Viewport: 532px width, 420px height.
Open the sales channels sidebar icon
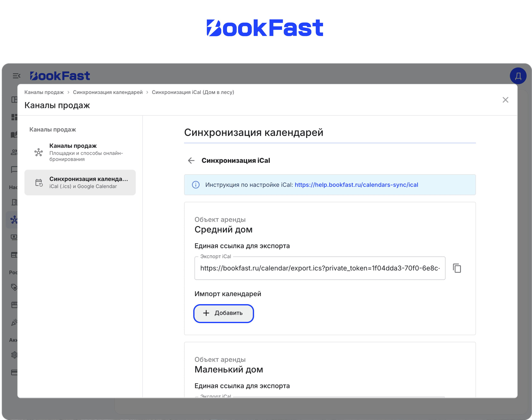[14, 220]
